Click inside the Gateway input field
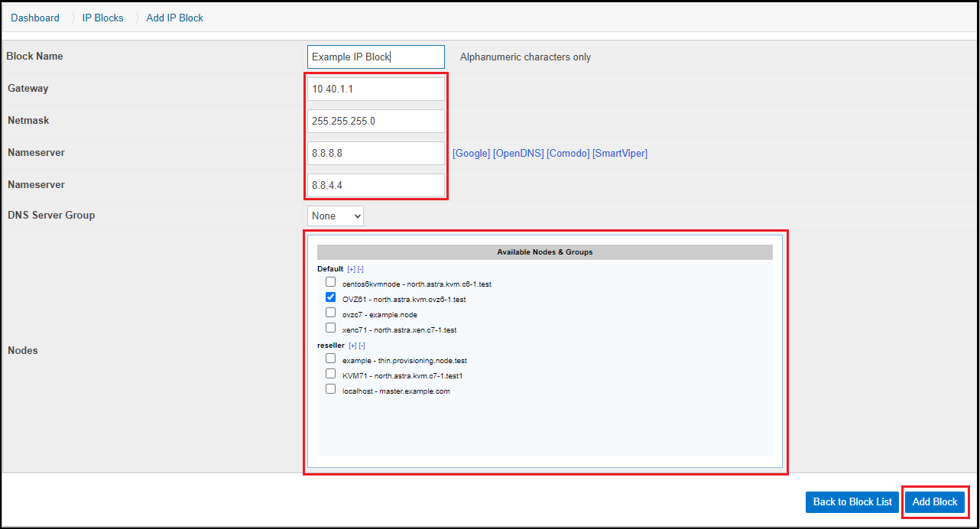Screen dimensions: 980x529 [375, 88]
